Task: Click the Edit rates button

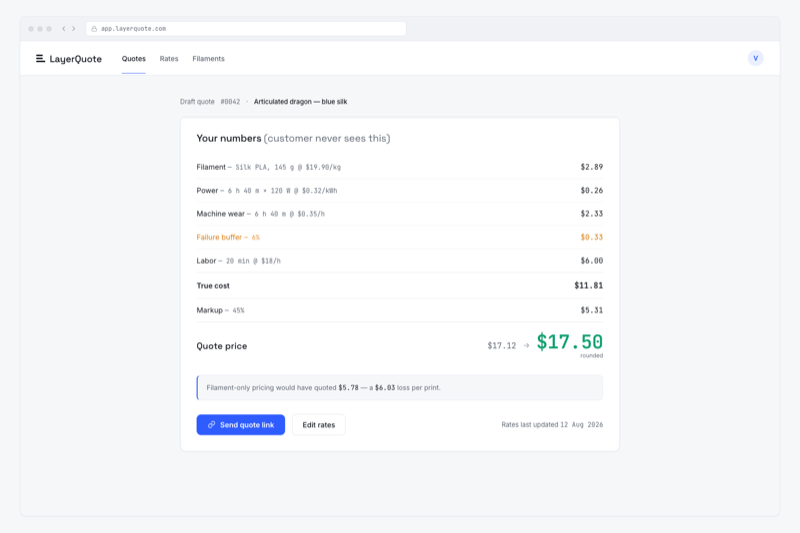Action: coord(319,424)
